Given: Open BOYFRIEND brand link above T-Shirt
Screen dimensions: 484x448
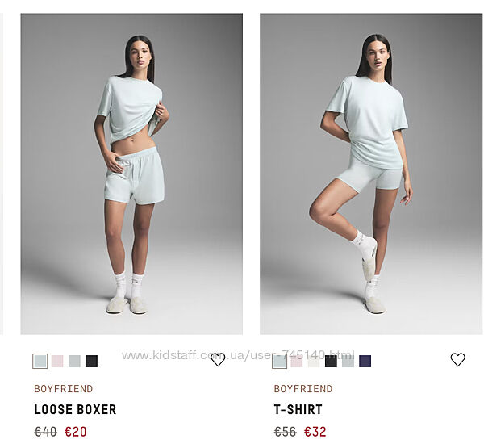Looking at the screenshot, I should click(303, 389).
